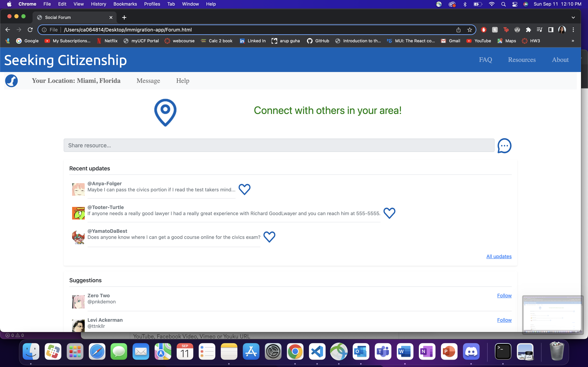Image resolution: width=588 pixels, height=367 pixels.
Task: Open Chrome three-dot menu
Action: [573, 30]
